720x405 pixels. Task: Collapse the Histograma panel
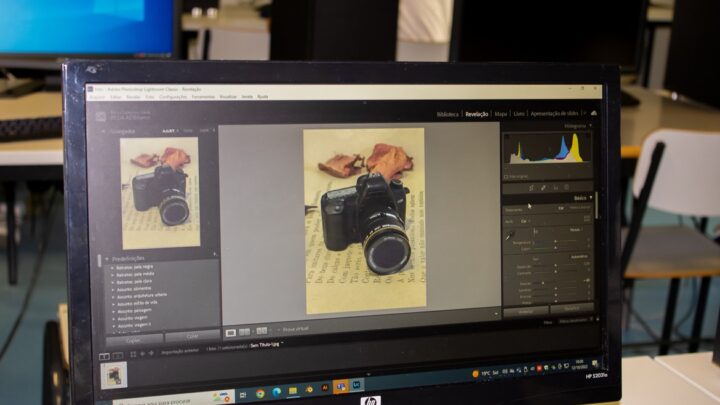tap(590, 126)
